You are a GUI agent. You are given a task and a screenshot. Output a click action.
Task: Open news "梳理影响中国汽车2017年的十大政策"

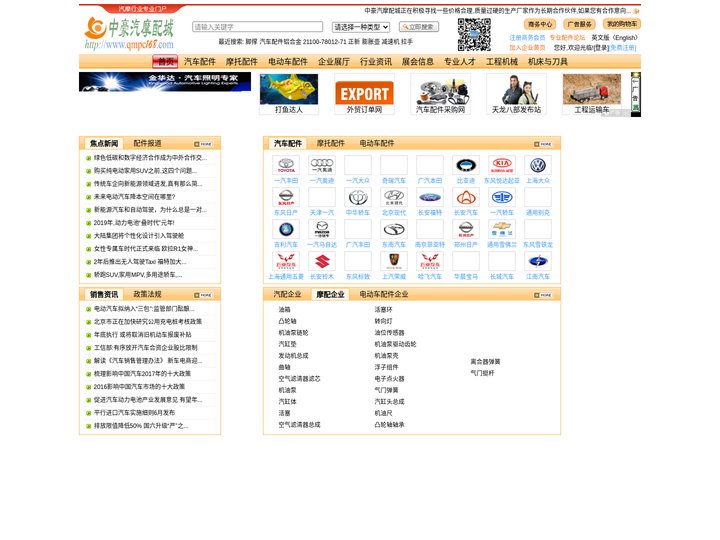point(142,374)
